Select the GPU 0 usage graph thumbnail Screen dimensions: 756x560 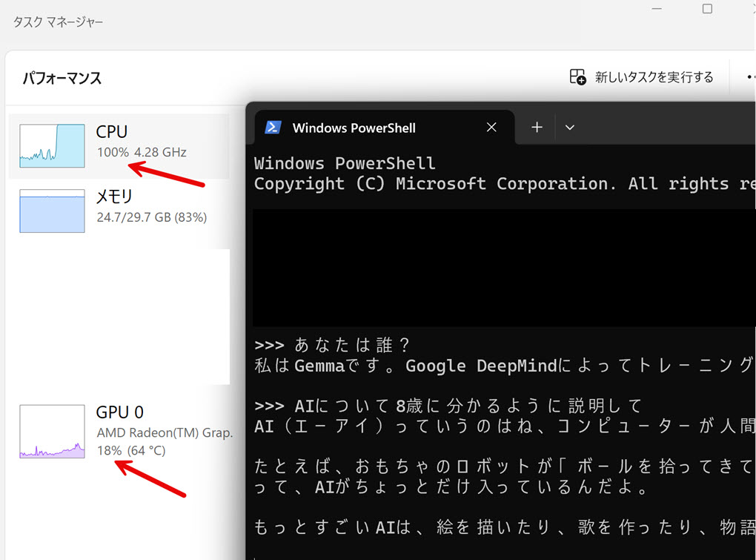pyautogui.click(x=50, y=431)
